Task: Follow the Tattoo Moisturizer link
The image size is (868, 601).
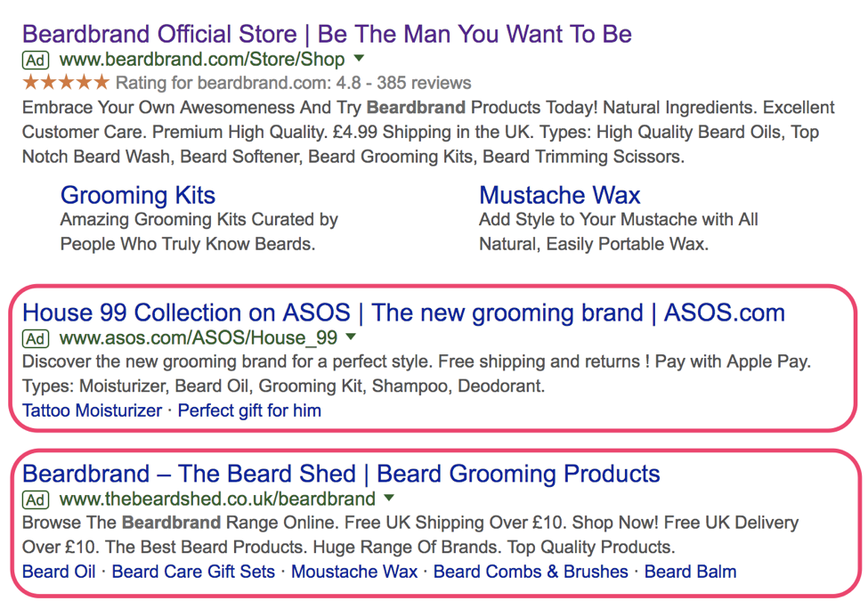Action: point(92,410)
